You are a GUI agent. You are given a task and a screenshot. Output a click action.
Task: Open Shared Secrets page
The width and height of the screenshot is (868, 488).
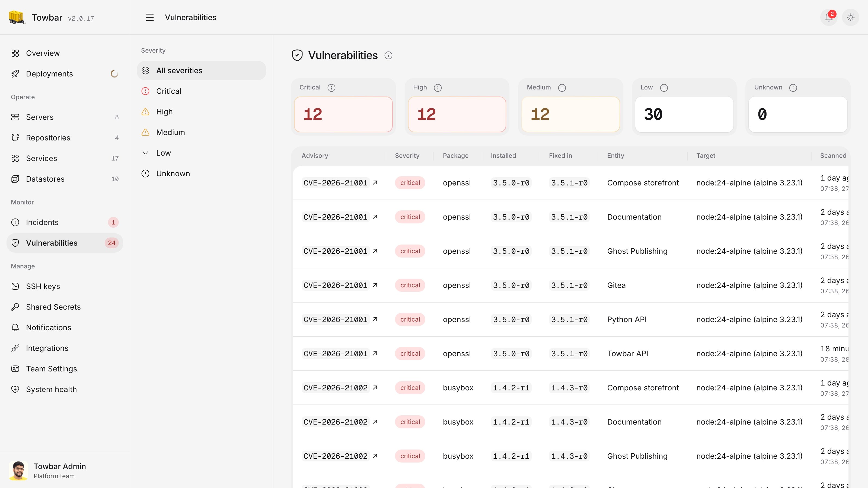pyautogui.click(x=65, y=307)
